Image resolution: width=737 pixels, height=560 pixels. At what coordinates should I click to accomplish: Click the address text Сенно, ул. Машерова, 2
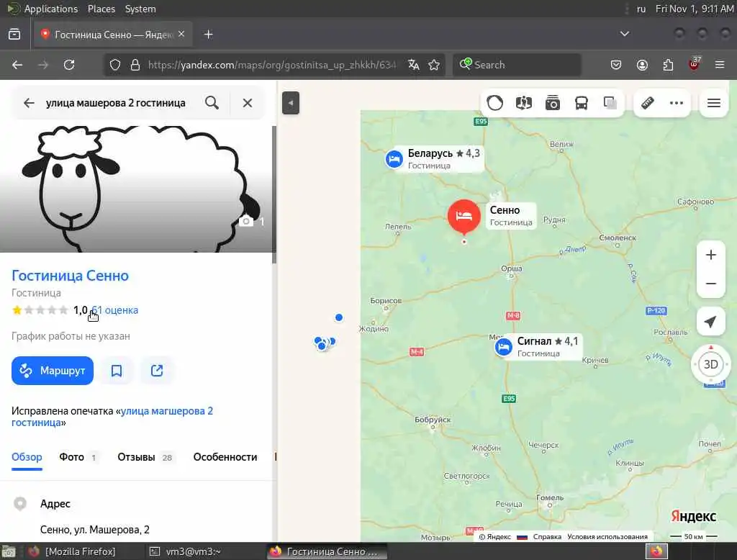click(95, 530)
